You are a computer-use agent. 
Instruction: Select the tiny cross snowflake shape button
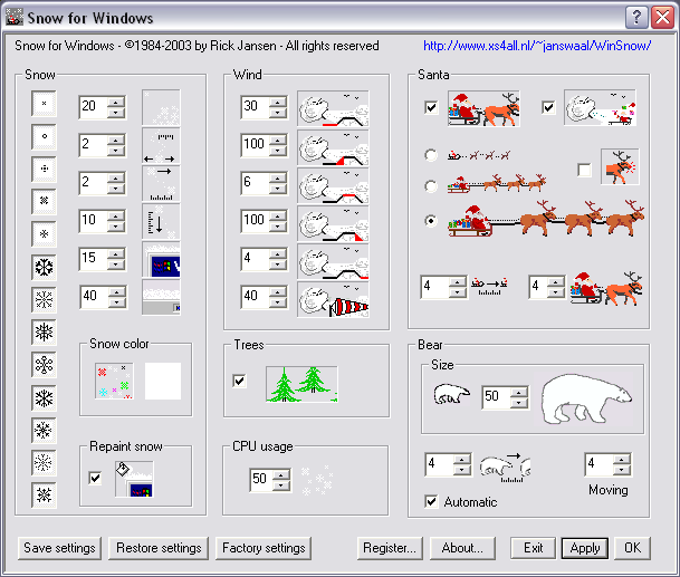(x=44, y=103)
